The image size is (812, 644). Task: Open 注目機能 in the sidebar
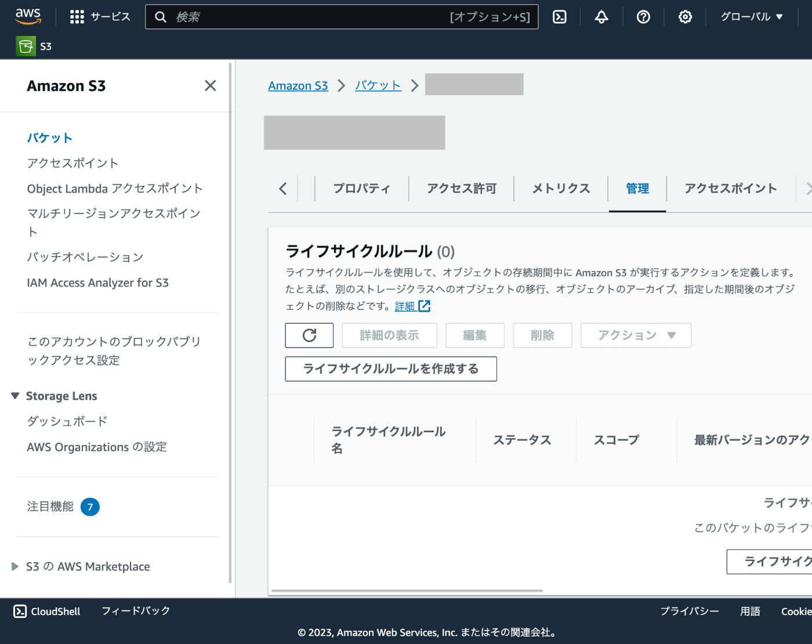(50, 506)
